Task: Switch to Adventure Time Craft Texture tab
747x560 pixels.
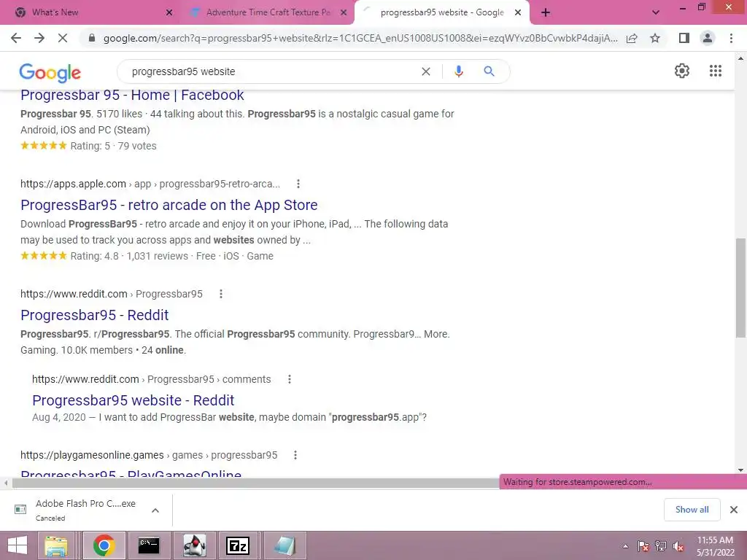Action: [268, 12]
